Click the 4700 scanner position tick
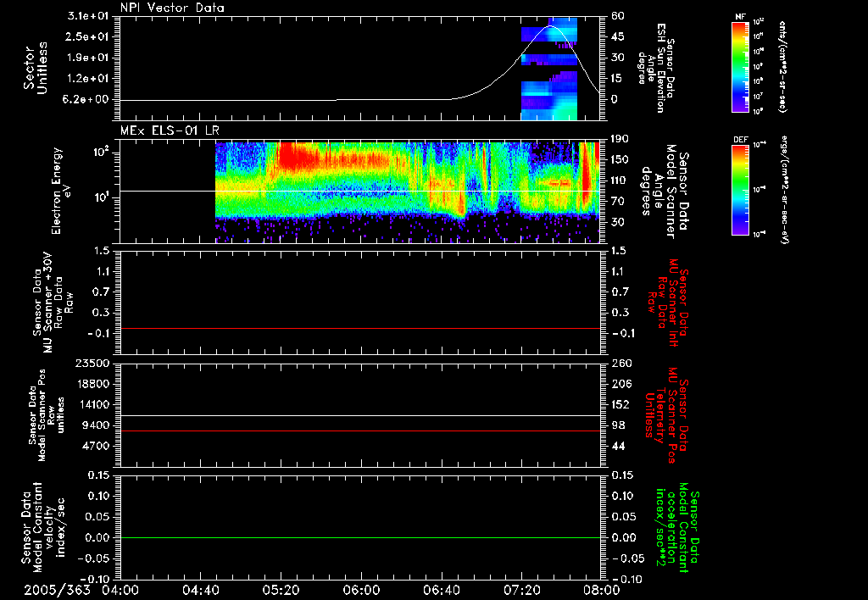 click(97, 446)
